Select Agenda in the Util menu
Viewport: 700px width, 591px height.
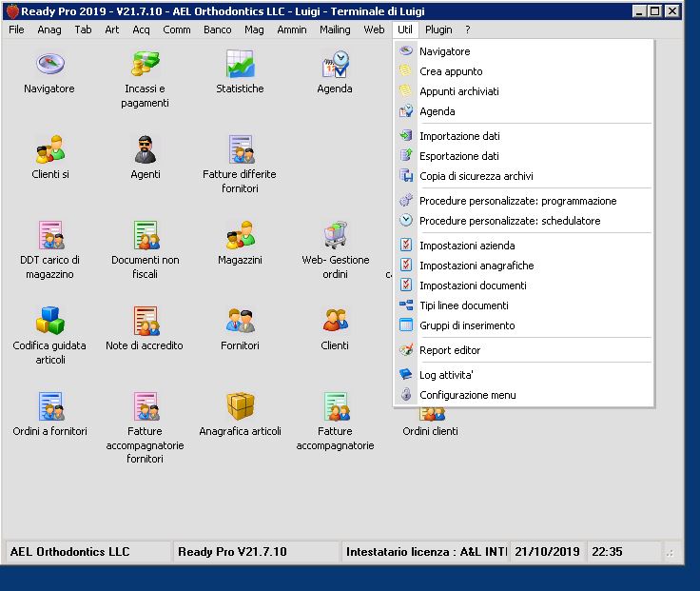tap(524, 111)
